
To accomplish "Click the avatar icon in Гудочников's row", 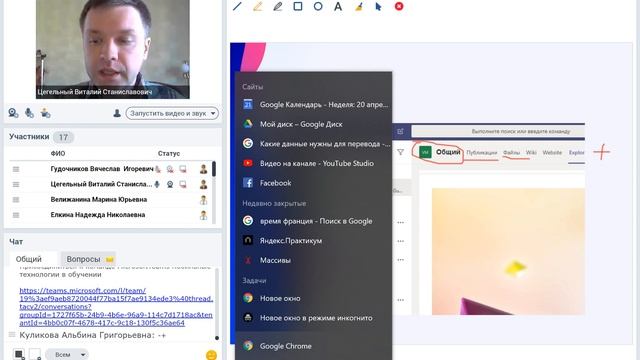I will (203, 169).
